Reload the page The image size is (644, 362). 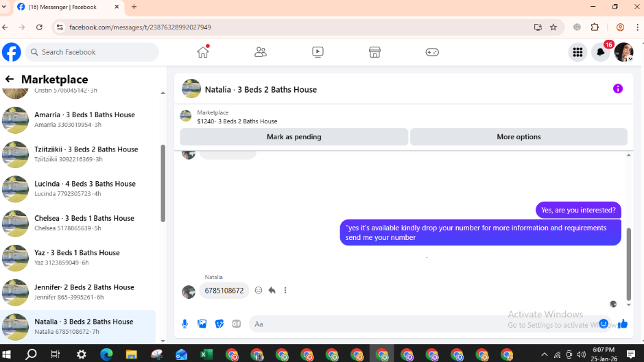39,27
